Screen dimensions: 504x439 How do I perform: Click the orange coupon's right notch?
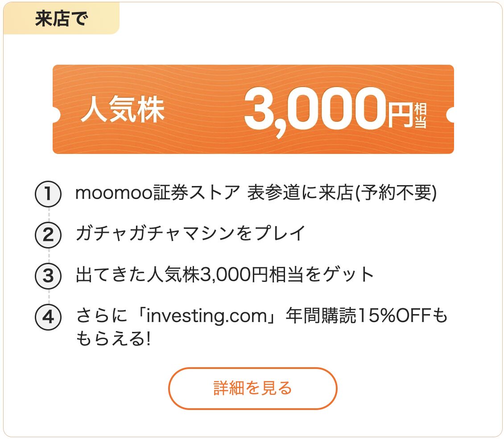click(x=451, y=115)
